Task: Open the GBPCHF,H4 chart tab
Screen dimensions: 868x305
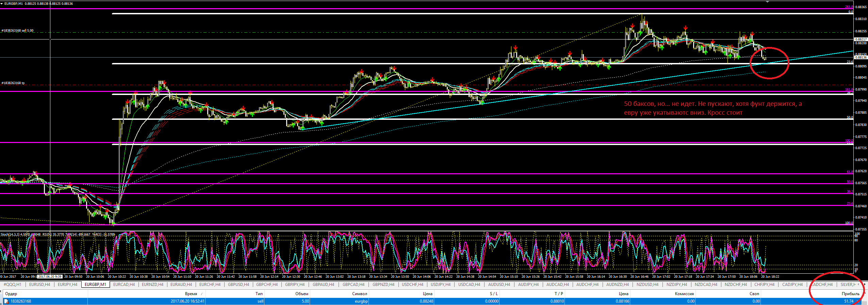Action: (x=267, y=285)
